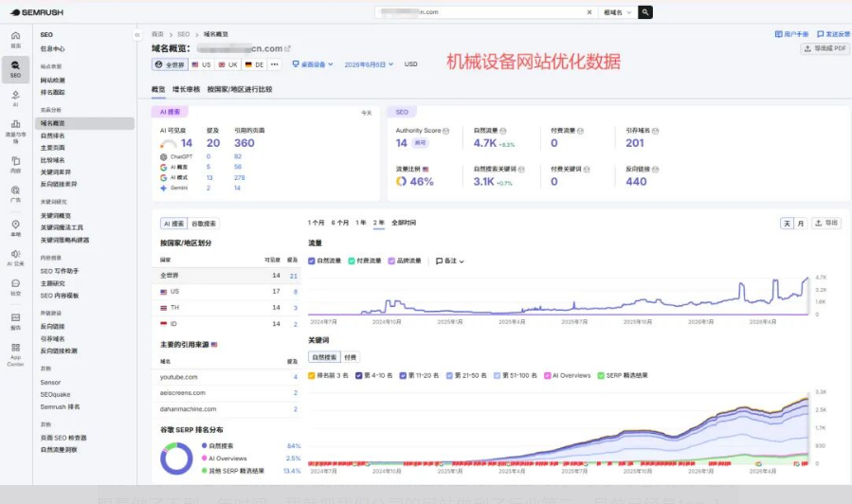
Task: Open the AI section icon in left rail
Action: (x=15, y=95)
